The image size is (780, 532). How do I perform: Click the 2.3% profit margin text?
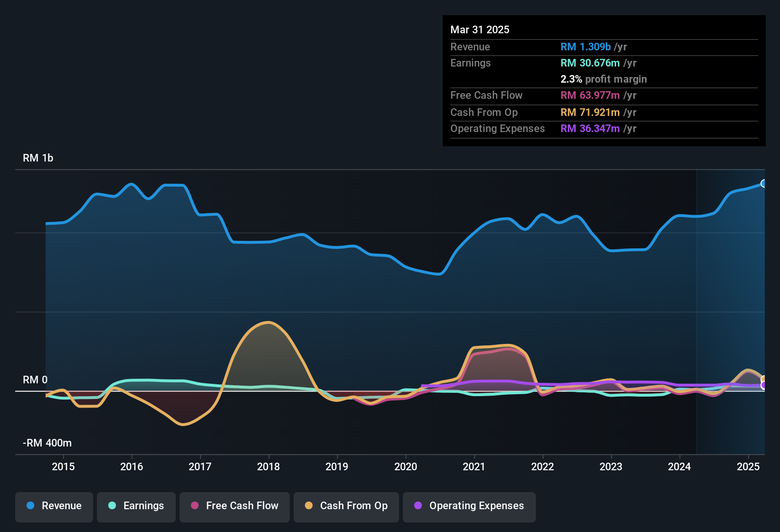coord(603,79)
